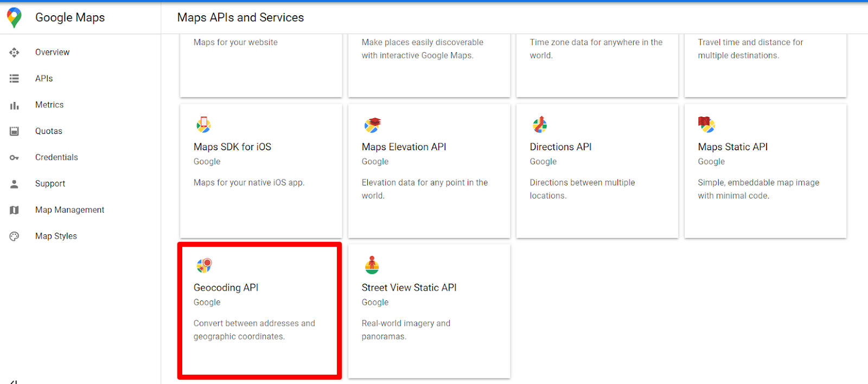Open the Maps Elevation API title

404,147
